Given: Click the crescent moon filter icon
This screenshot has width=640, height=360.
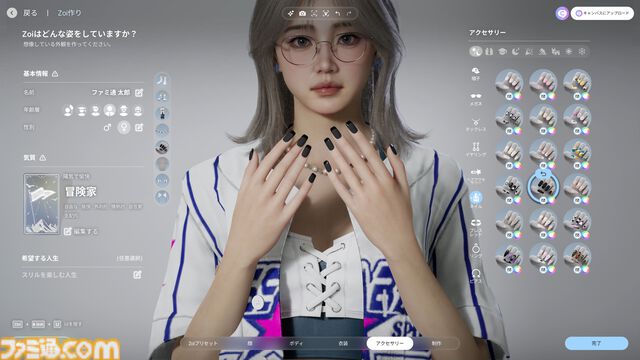Looking at the screenshot, I should click(x=516, y=51).
